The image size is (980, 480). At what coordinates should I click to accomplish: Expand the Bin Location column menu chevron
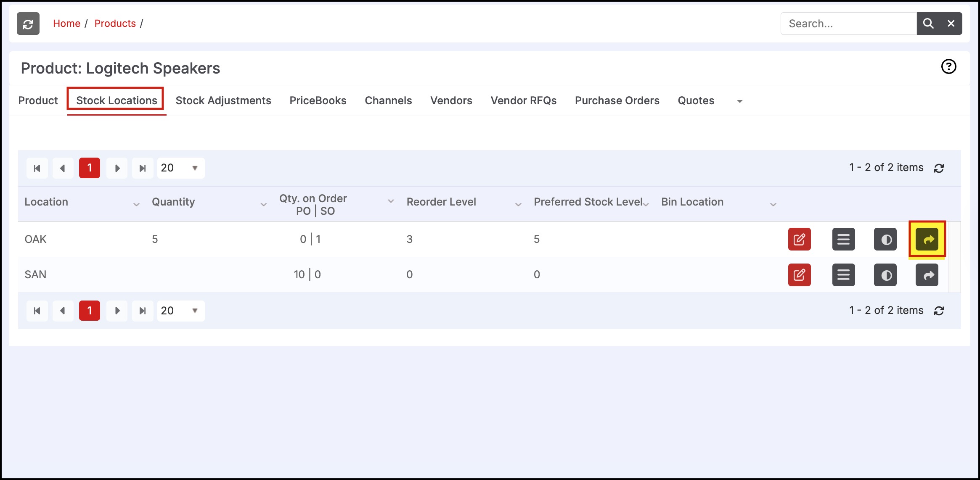[773, 205]
